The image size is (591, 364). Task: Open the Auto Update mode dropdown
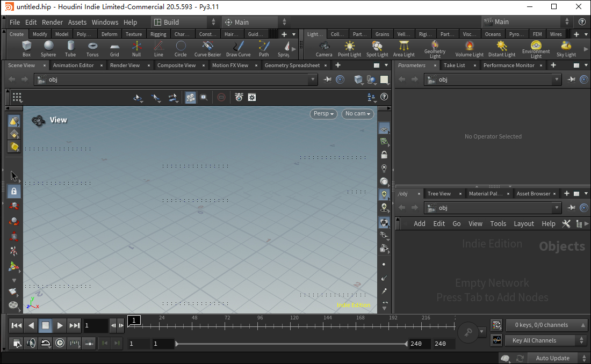click(553, 358)
